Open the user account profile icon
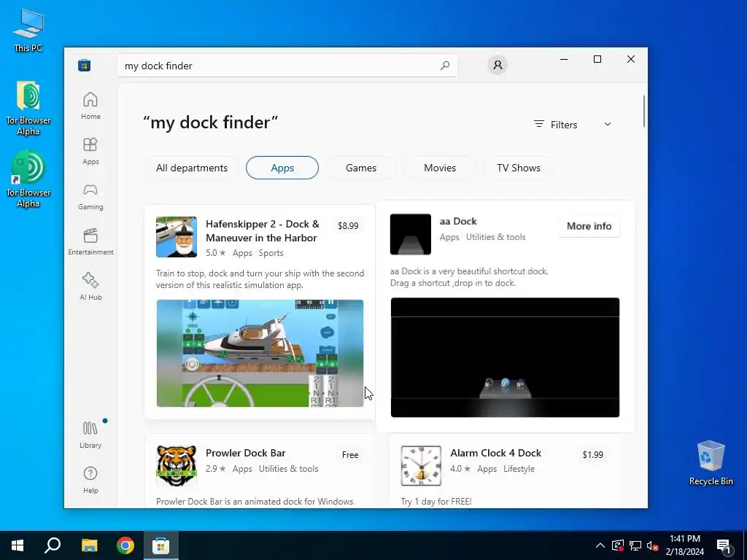The height and width of the screenshot is (560, 747). point(498,65)
